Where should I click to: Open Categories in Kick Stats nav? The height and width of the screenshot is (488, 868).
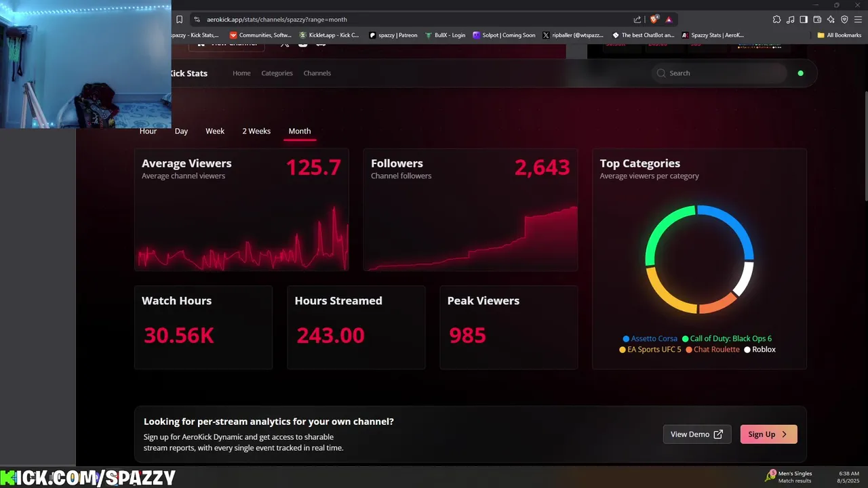tap(277, 73)
